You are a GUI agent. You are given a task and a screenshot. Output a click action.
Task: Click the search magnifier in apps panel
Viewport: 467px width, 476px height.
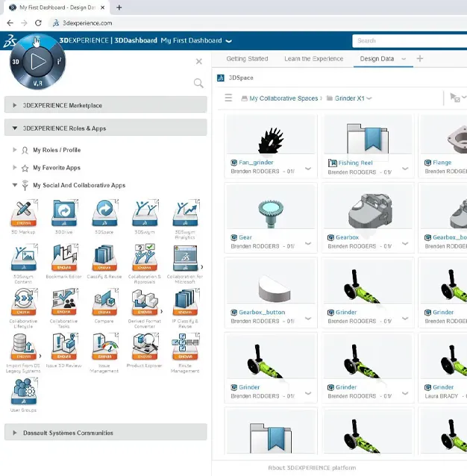[x=198, y=83]
